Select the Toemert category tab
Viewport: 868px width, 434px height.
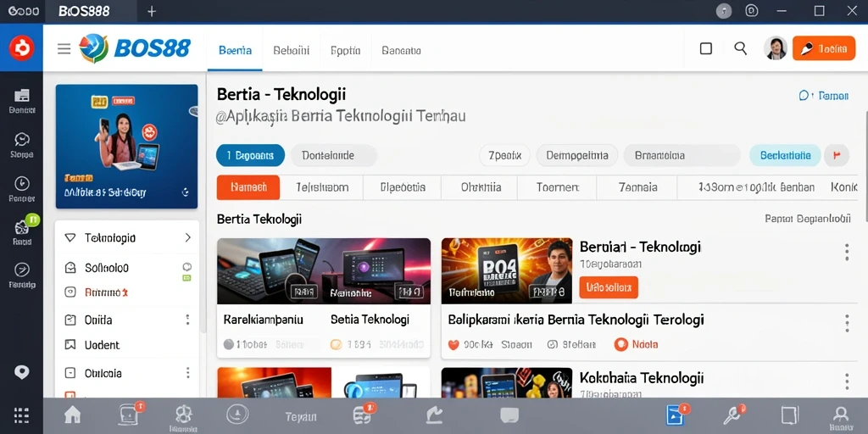[x=558, y=187]
